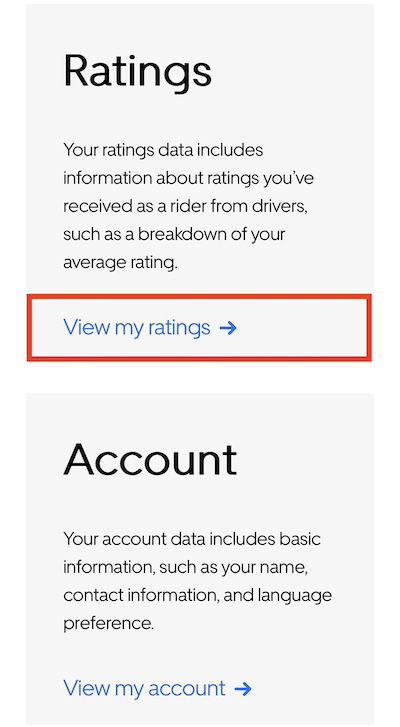Viewport: 400px width, 727px height.
Task: Click the words 'average rating.'
Action: point(121,263)
